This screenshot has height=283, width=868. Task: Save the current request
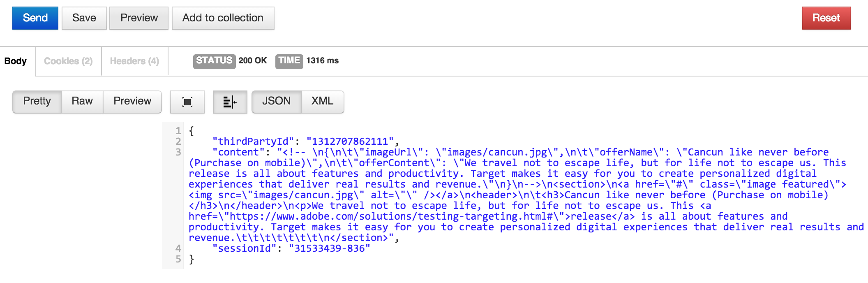click(84, 18)
